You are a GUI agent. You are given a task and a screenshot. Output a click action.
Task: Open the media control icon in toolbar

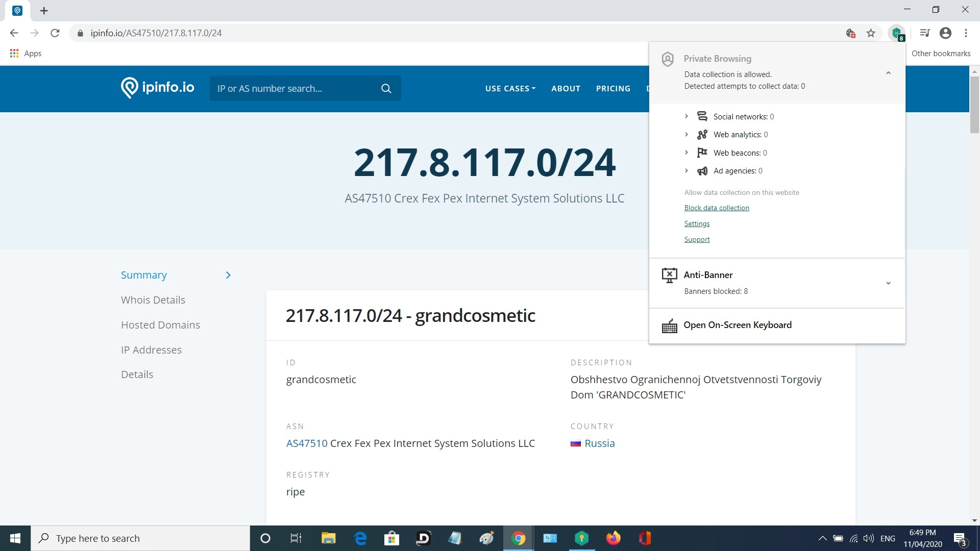[x=924, y=33]
